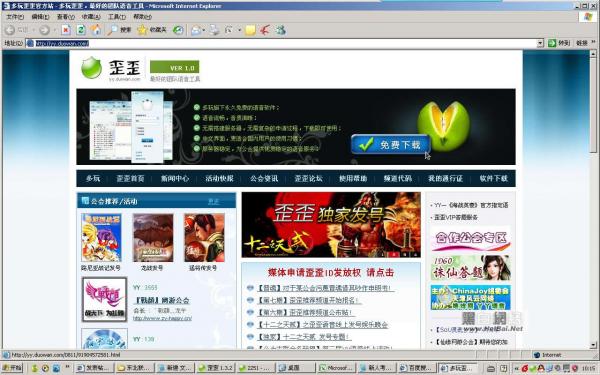Go to the Home page icon
Image resolution: width=600 pixels, height=375 pixels.
pos(96,30)
